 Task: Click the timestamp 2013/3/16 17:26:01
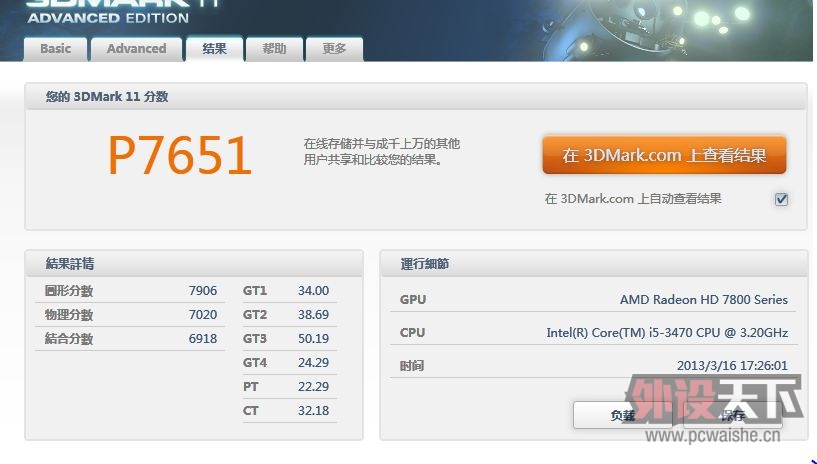(732, 366)
